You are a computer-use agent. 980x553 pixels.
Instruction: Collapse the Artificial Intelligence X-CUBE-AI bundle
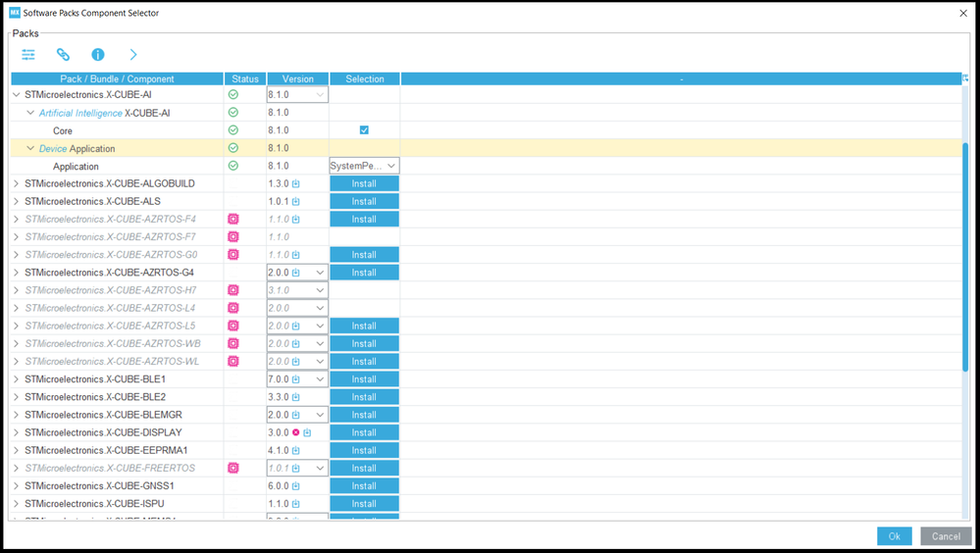[30, 113]
